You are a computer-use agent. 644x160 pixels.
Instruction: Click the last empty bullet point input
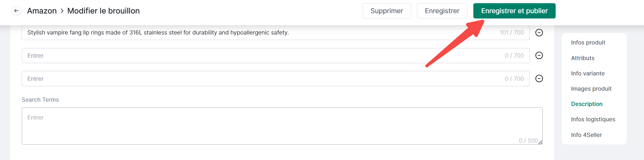(248, 79)
